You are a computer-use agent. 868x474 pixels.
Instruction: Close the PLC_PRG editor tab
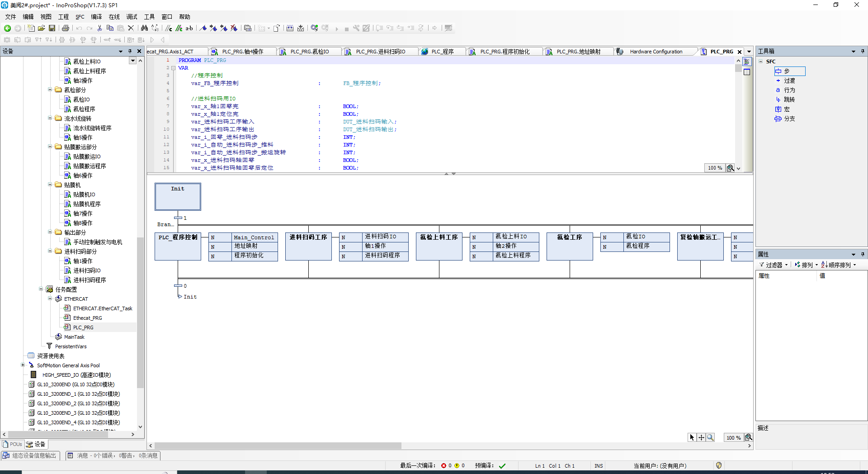point(740,52)
